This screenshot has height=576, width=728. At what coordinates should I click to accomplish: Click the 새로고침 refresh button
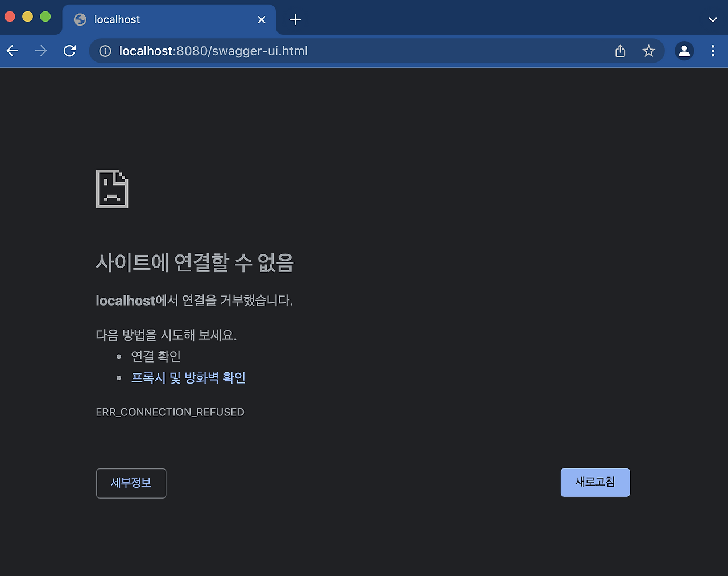(x=595, y=482)
